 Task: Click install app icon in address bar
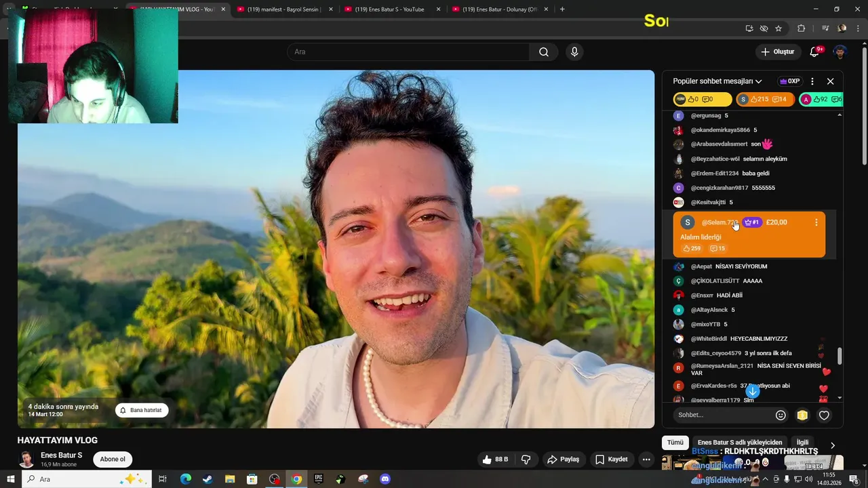(749, 28)
